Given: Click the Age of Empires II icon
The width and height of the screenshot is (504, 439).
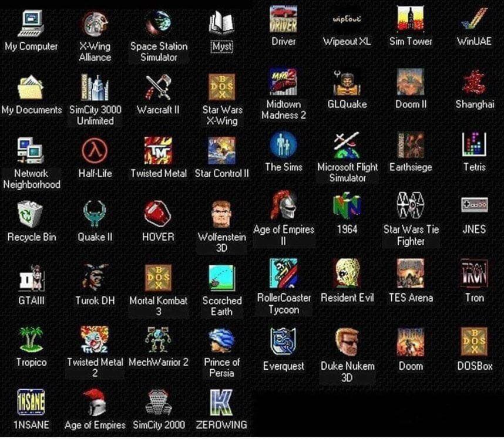Looking at the screenshot, I should (x=283, y=205).
